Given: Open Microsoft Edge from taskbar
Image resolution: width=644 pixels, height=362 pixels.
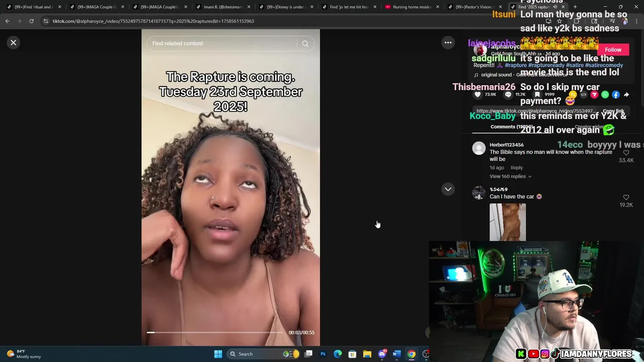Looking at the screenshot, I should click(338, 354).
